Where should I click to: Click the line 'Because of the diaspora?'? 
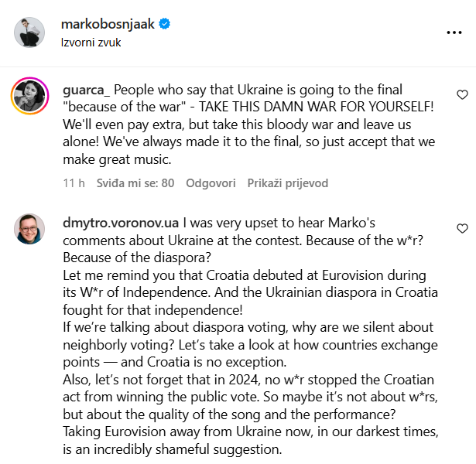(x=137, y=258)
